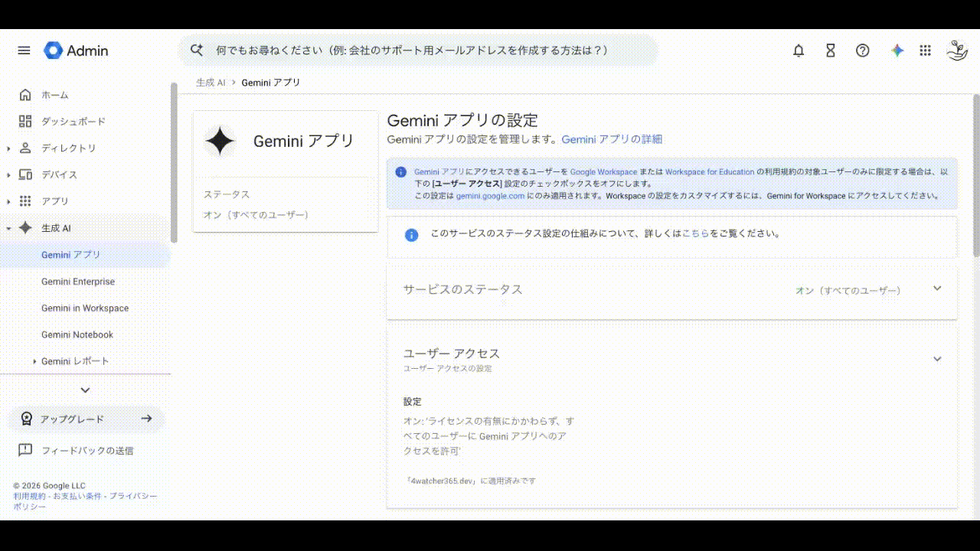Open the hourglass tasks icon
980x551 pixels.
[831, 51]
